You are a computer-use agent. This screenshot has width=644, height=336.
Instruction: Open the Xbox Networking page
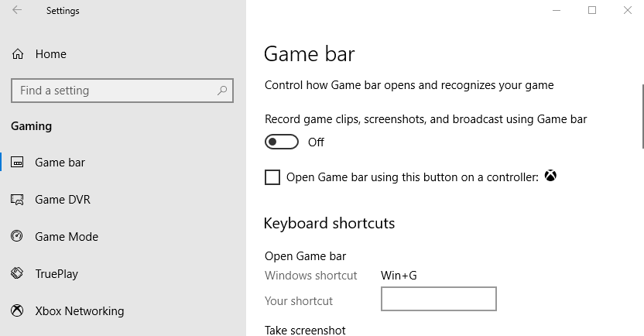click(x=79, y=311)
